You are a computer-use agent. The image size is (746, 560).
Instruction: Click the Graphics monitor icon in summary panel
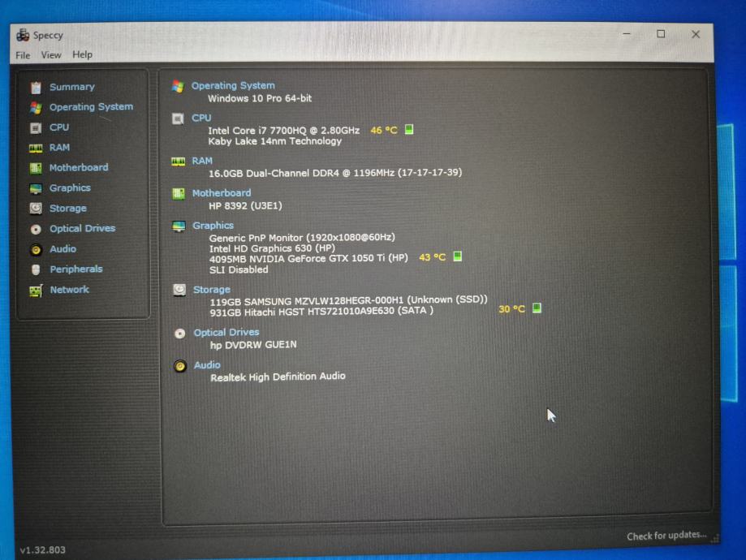coord(179,226)
